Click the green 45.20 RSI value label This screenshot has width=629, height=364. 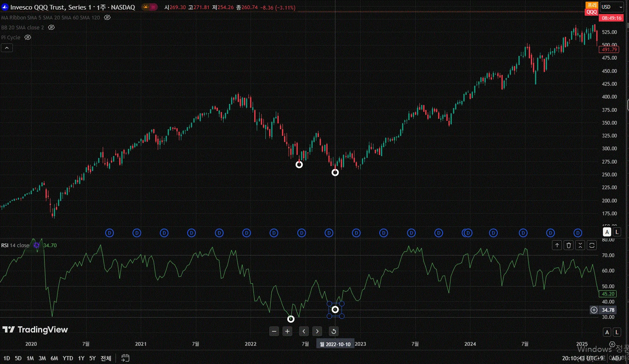pyautogui.click(x=608, y=294)
